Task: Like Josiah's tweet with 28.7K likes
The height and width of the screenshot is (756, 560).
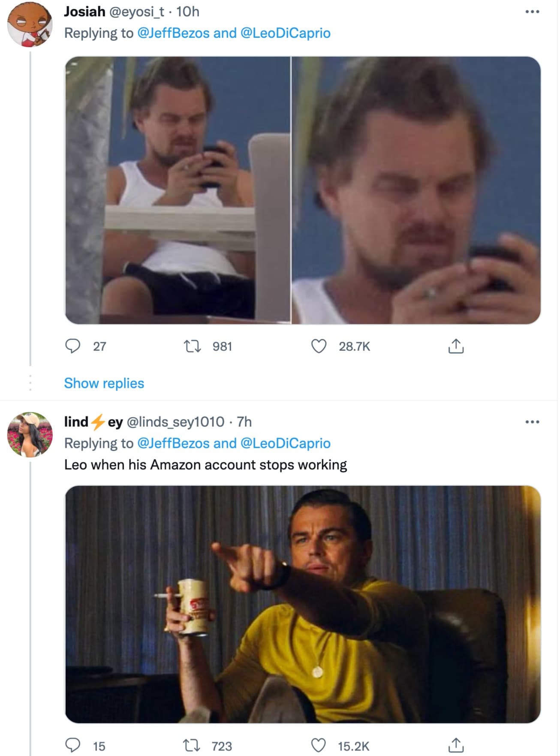Action: coord(319,346)
